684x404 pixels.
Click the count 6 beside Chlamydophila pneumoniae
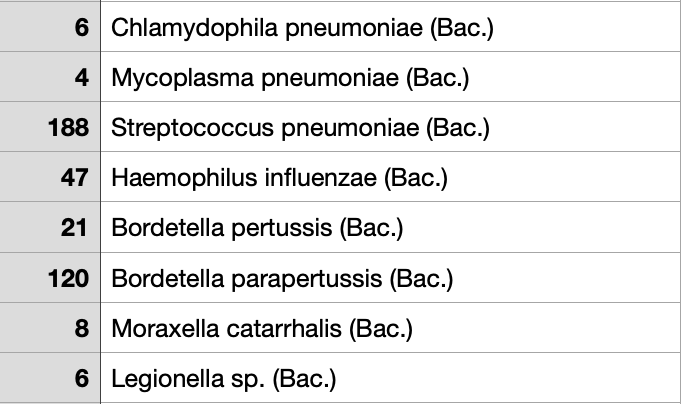coord(50,27)
